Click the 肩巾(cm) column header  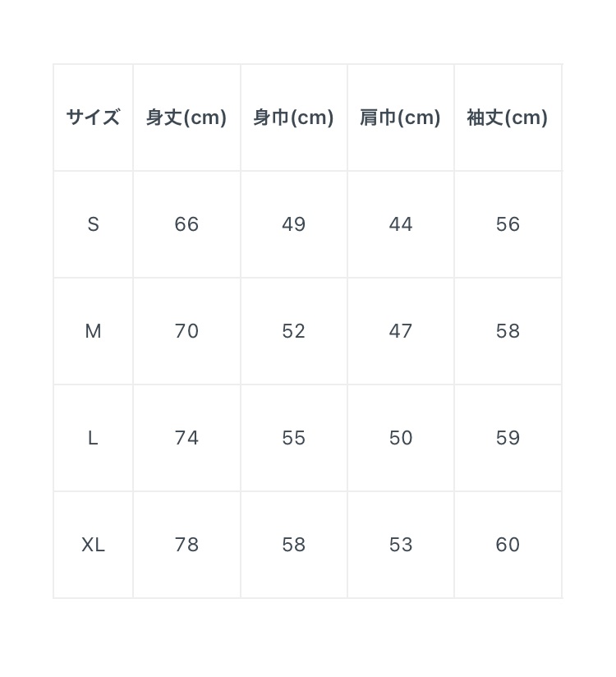pos(400,117)
